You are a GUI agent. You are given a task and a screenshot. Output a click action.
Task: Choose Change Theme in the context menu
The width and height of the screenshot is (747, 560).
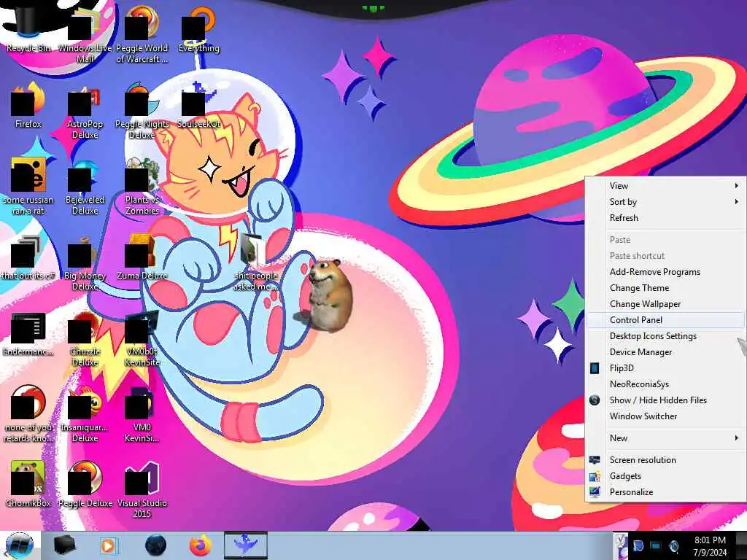click(x=665, y=288)
